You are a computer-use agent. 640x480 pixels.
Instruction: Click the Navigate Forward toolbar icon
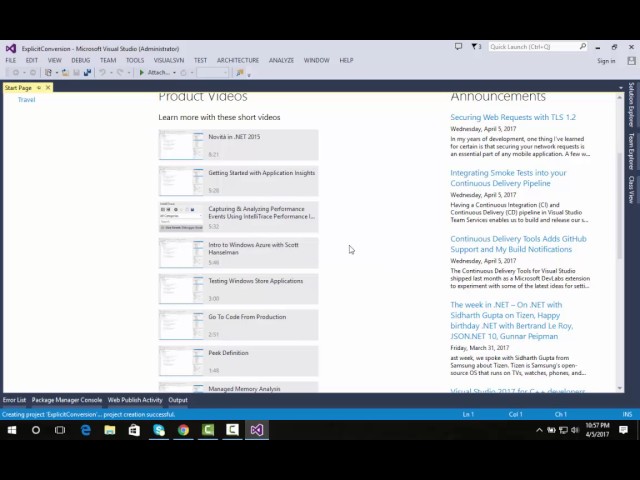(33, 73)
